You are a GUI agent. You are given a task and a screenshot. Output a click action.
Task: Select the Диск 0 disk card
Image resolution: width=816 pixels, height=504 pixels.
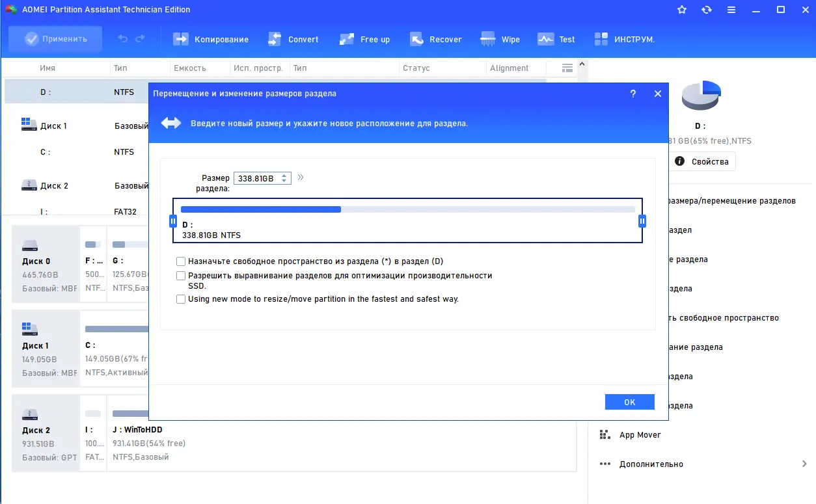point(46,264)
